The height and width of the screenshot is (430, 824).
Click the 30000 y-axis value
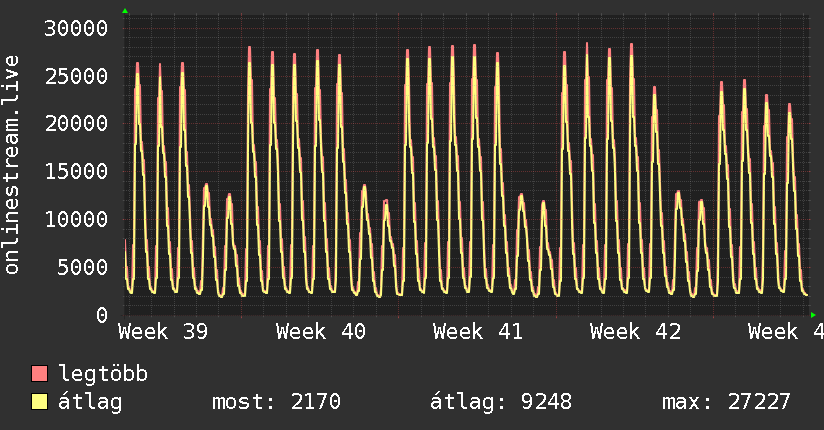click(x=76, y=28)
